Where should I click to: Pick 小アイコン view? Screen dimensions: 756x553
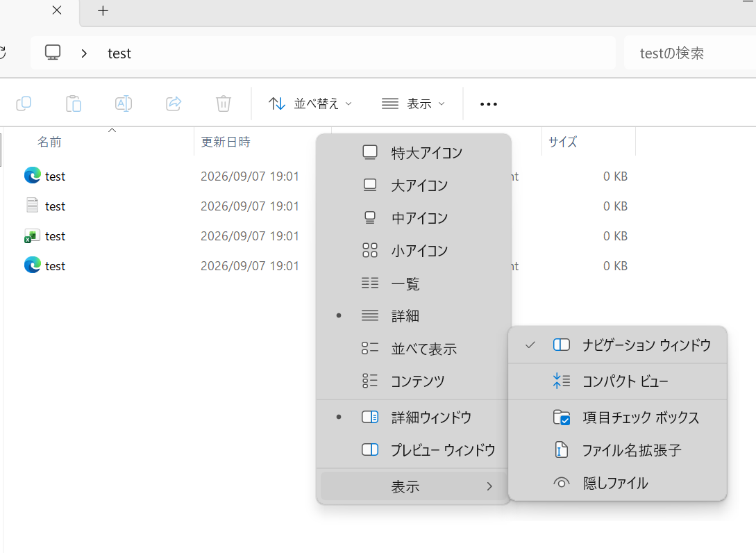coord(414,250)
